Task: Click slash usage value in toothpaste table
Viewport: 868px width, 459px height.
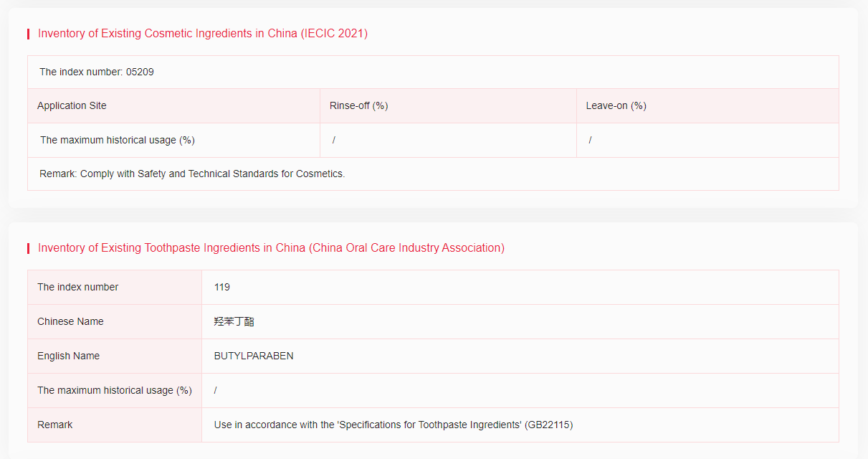Action: pos(216,390)
